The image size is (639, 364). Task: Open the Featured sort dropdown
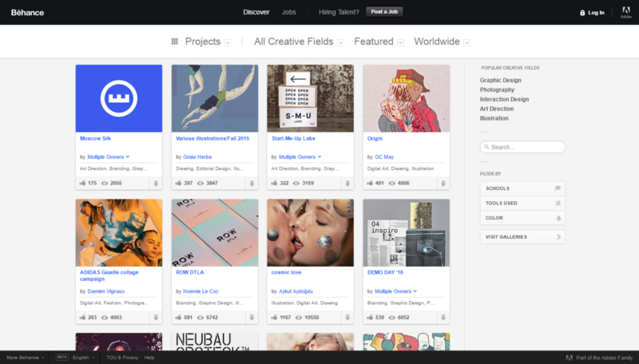click(401, 42)
